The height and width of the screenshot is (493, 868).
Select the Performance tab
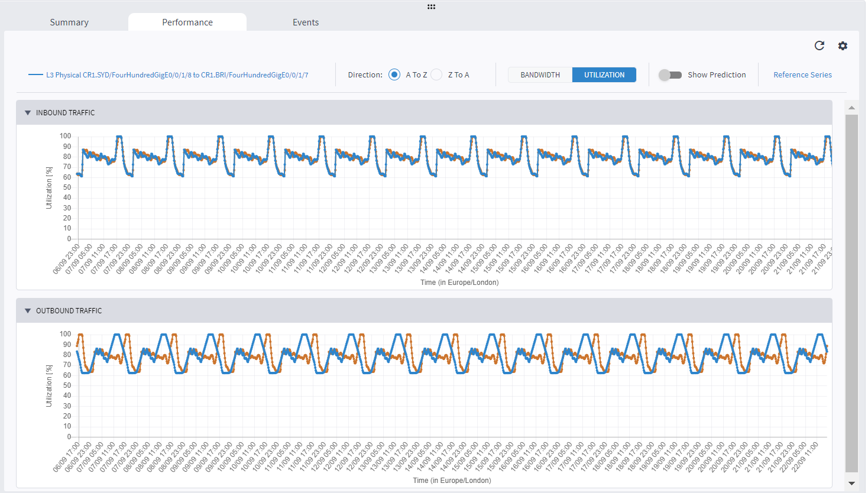(x=187, y=22)
